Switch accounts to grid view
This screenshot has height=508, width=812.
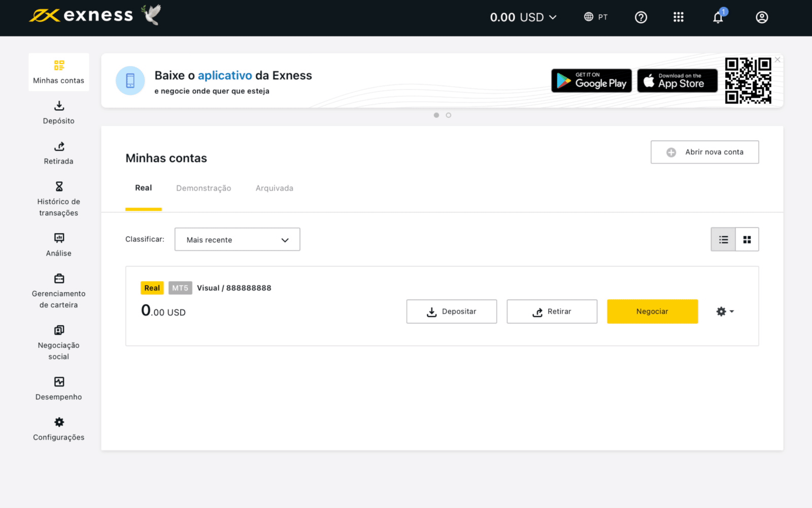tap(747, 240)
